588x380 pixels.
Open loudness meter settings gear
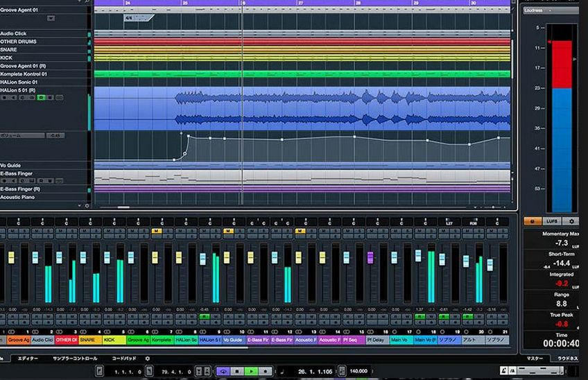571,221
